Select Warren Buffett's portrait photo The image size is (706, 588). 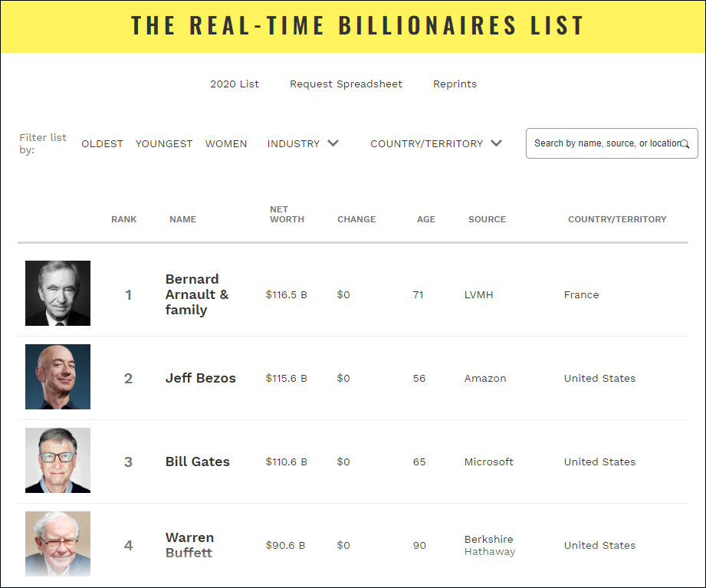tap(57, 544)
